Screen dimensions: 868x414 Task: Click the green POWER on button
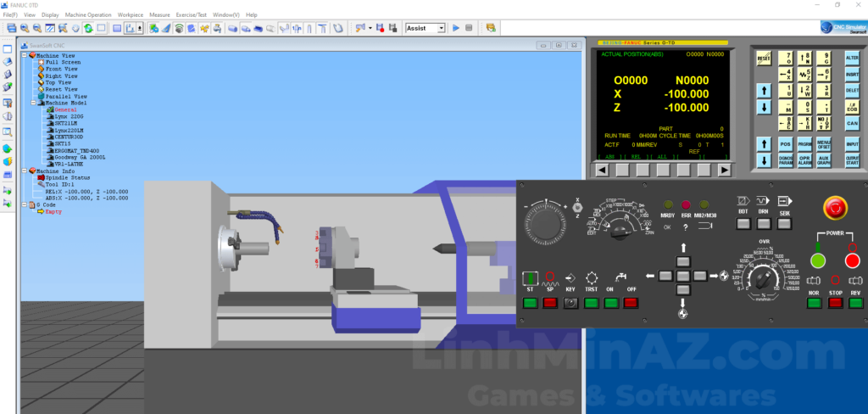point(818,260)
